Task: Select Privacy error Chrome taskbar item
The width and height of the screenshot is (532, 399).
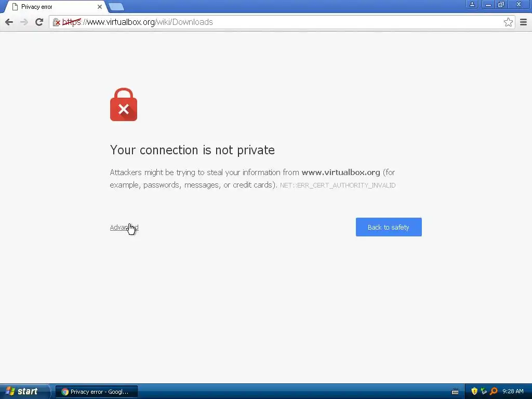Action: click(x=96, y=392)
